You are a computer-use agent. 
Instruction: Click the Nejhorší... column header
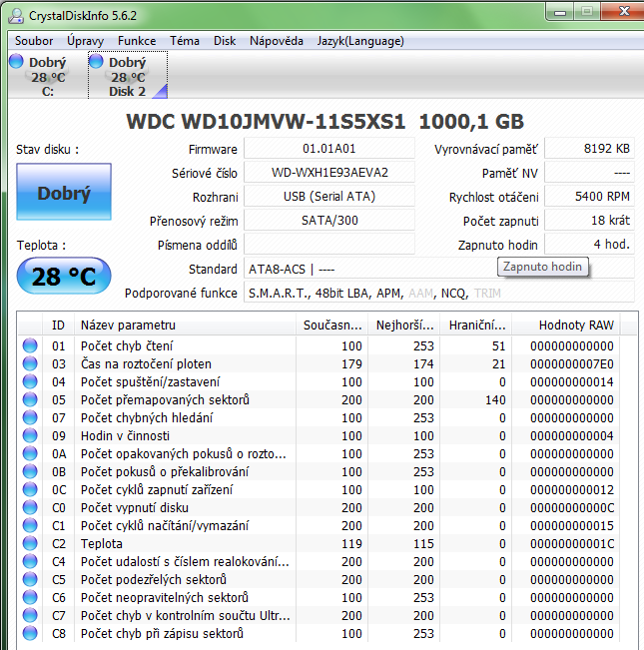coord(404,325)
